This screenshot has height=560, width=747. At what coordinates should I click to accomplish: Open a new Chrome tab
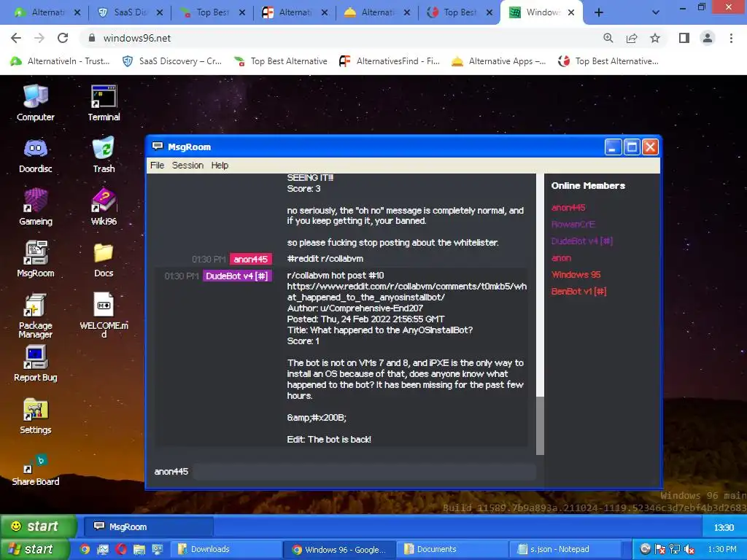[x=599, y=13]
